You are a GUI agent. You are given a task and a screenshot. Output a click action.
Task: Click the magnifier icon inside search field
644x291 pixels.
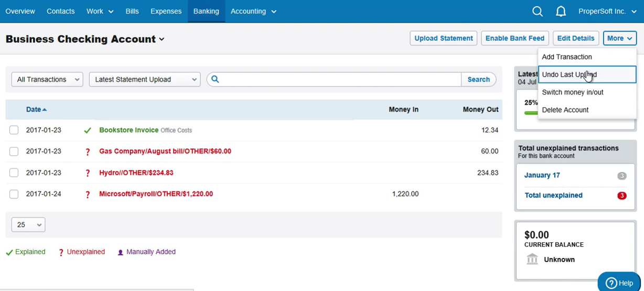tap(215, 79)
